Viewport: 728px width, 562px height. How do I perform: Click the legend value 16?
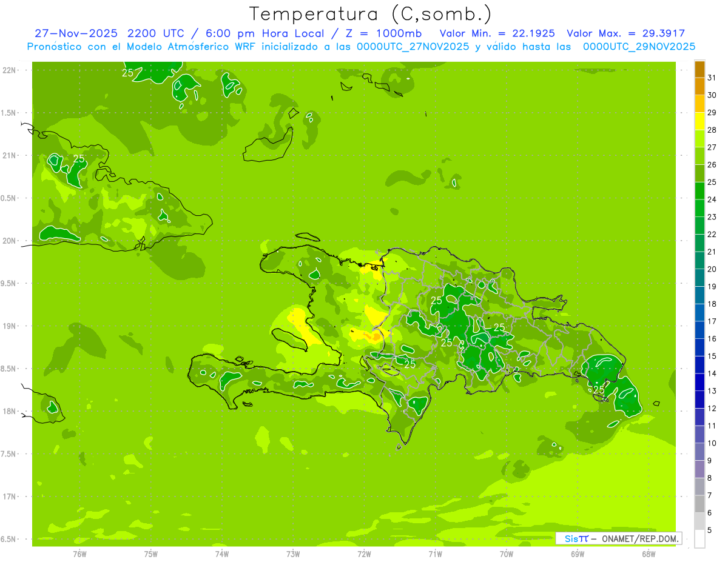[712, 338]
